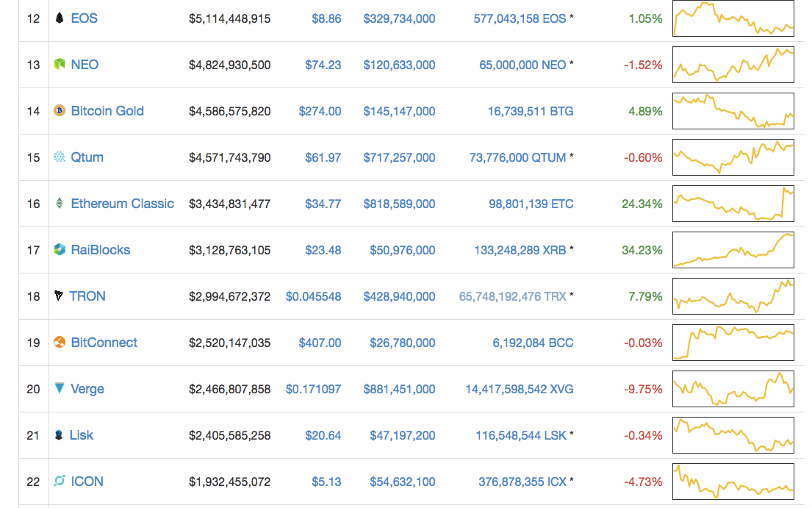812x508 pixels.
Task: Open Qtum volume $717,257,000
Action: tap(399, 157)
